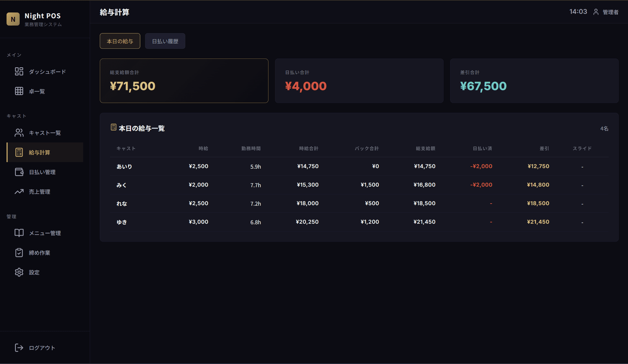This screenshot has width=628, height=364.
Task: Open the ダッシュボード grid icon
Action: [x=19, y=72]
